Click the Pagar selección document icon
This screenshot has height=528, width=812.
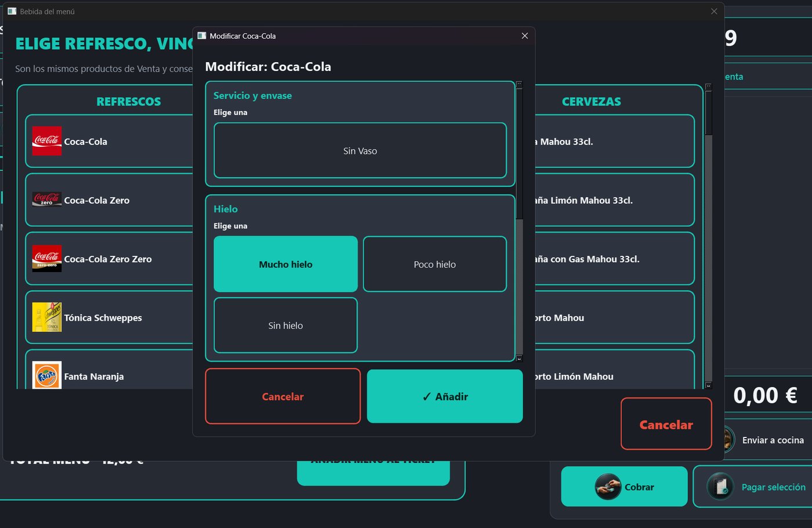pyautogui.click(x=720, y=487)
